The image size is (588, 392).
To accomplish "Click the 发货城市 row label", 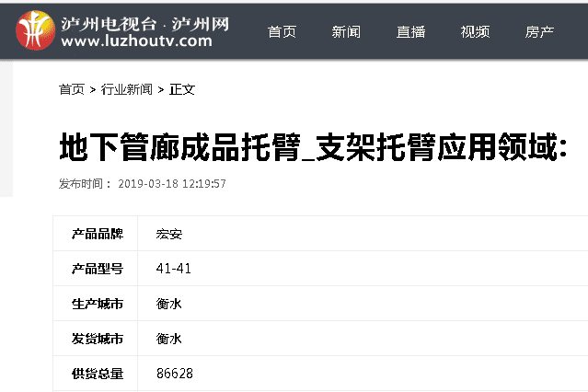I will (x=98, y=339).
